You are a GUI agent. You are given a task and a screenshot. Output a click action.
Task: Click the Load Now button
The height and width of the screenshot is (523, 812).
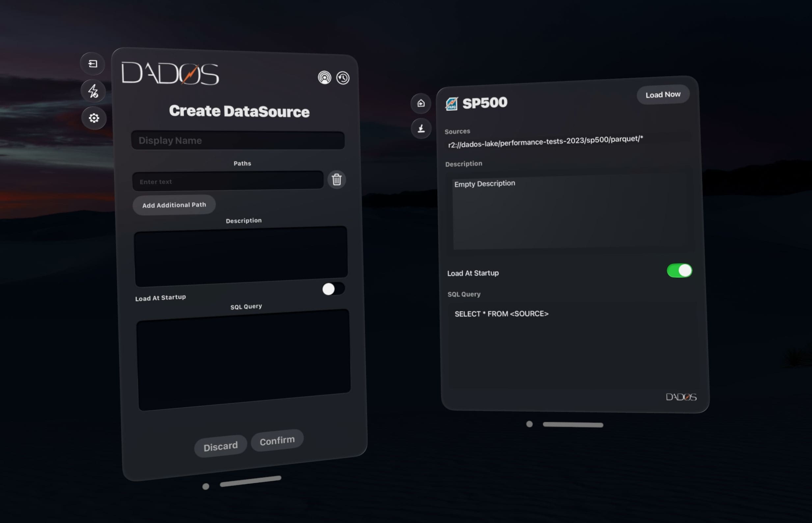point(663,94)
